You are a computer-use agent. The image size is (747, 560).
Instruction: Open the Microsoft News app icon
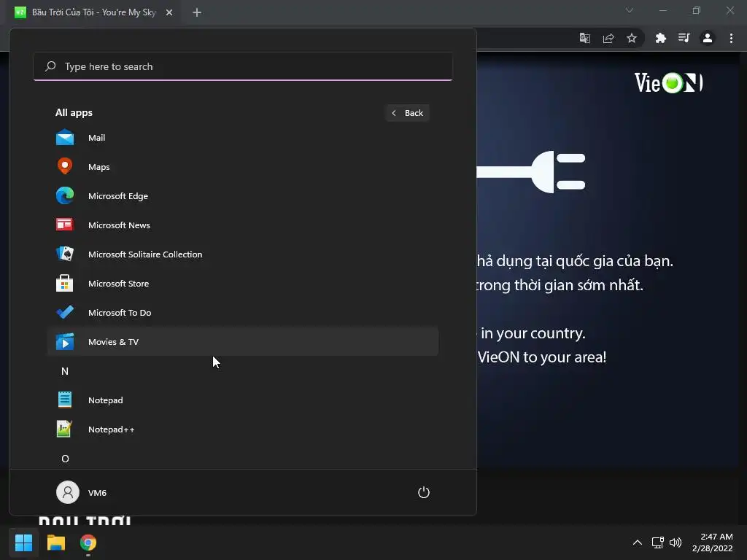[x=65, y=225]
